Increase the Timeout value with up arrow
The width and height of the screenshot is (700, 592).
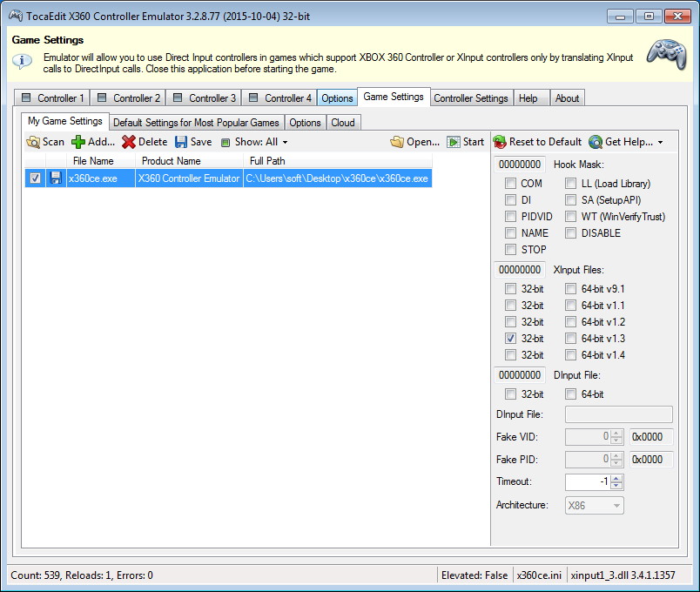[616, 478]
